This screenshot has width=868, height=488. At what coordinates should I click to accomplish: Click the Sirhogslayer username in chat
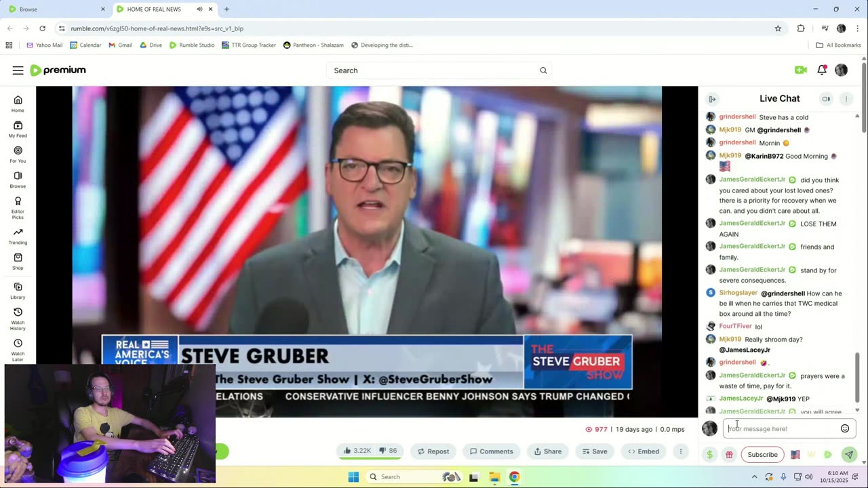coord(738,293)
